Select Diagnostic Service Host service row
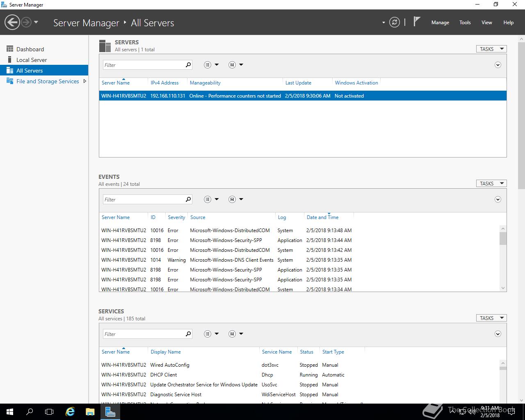Image resolution: width=525 pixels, height=420 pixels. point(299,395)
